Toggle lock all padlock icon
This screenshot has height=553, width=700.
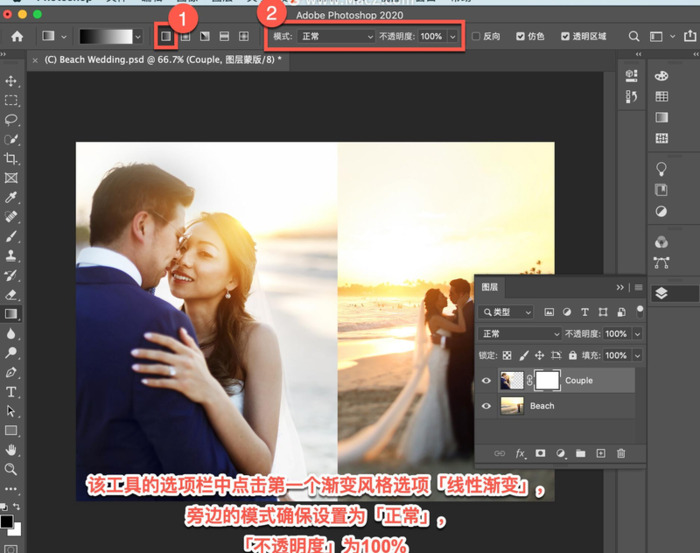(572, 355)
